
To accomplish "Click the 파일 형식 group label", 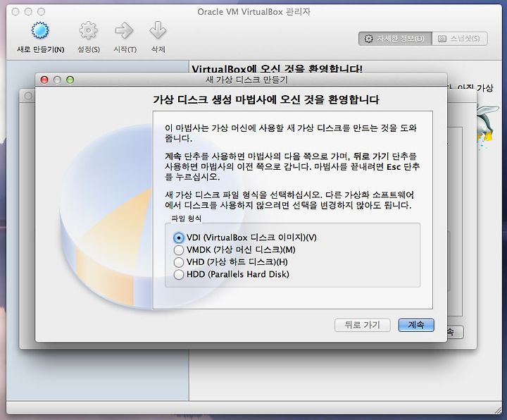I will tap(186, 218).
